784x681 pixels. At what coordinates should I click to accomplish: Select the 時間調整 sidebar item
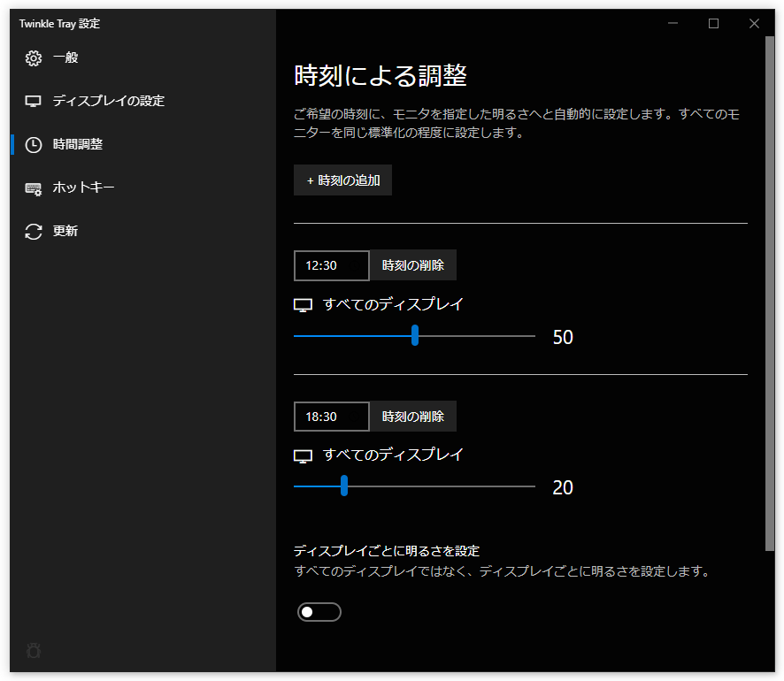click(142, 145)
